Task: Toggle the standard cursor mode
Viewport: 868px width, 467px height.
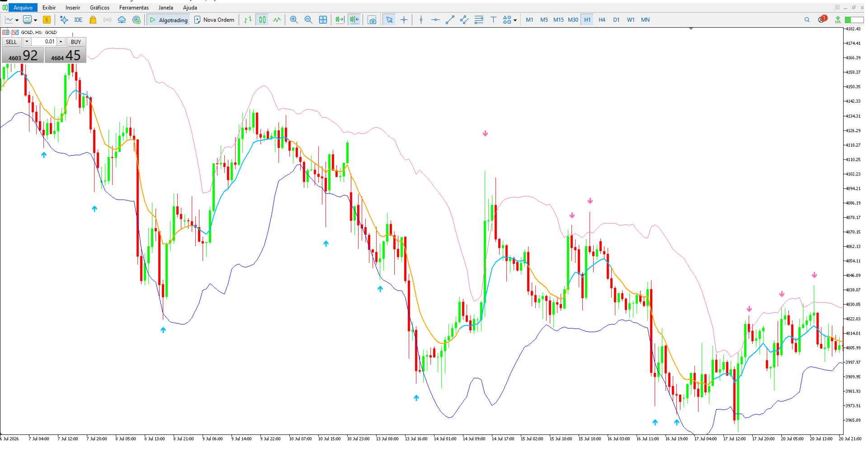Action: coord(389,20)
